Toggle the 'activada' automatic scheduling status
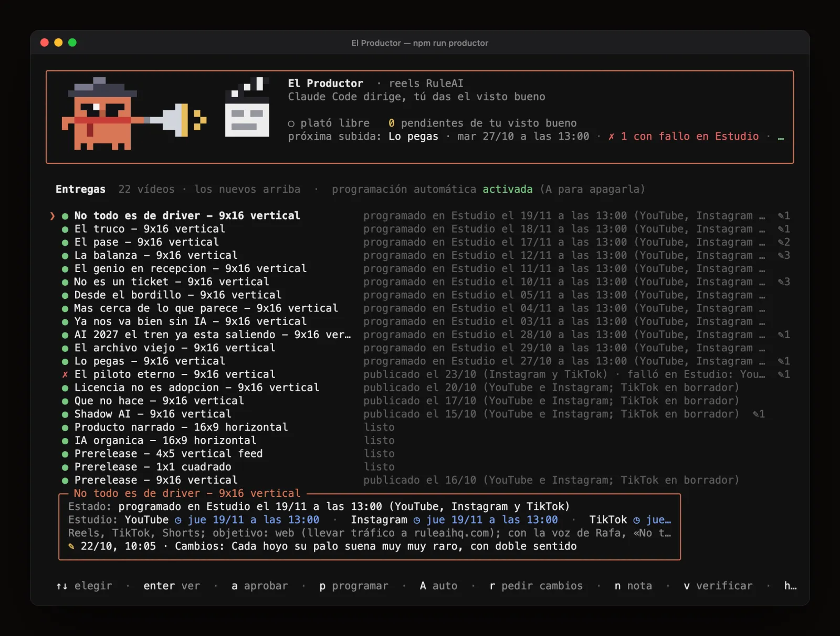 coord(507,189)
